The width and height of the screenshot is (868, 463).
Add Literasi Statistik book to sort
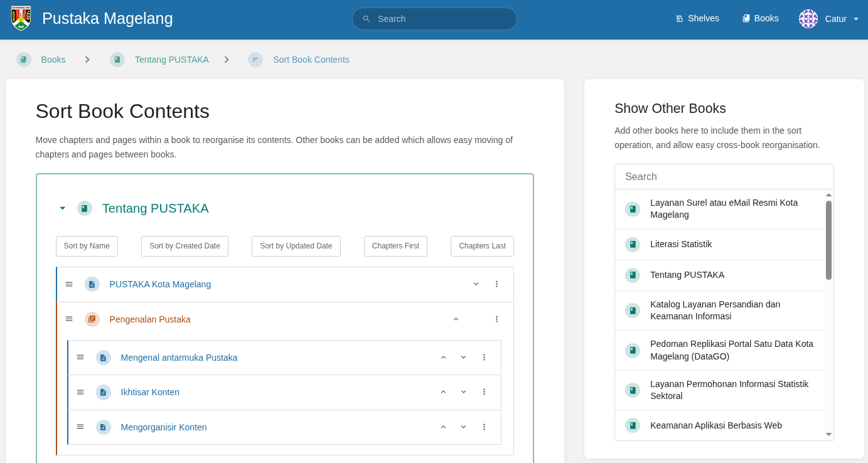point(681,244)
